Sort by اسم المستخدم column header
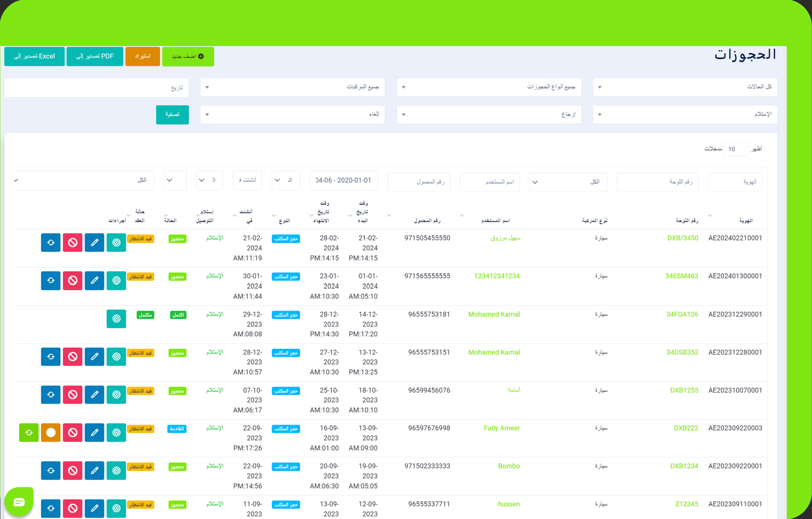Image resolution: width=812 pixels, height=519 pixels. pos(495,220)
